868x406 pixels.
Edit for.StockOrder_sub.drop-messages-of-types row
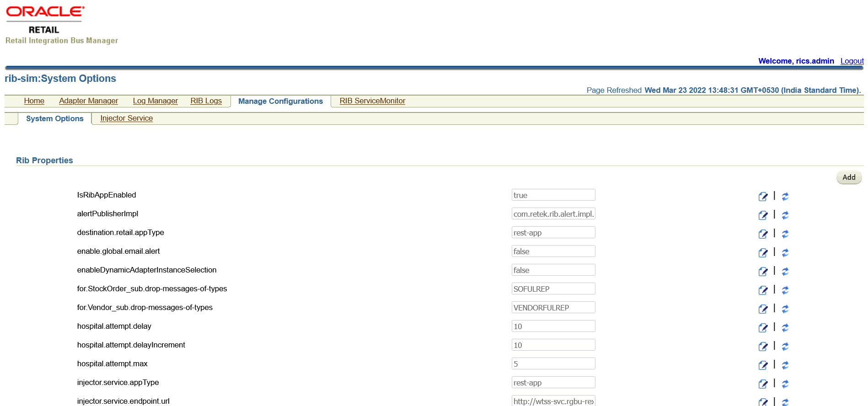[763, 290]
